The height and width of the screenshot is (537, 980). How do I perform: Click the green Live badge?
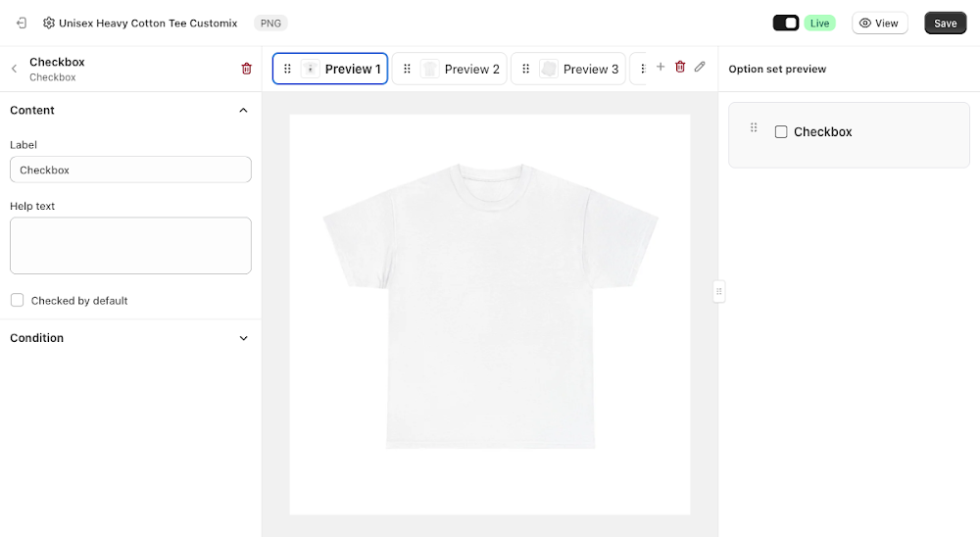[x=819, y=24]
